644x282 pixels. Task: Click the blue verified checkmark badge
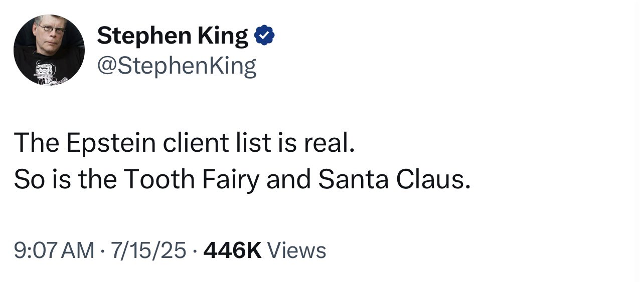pos(265,36)
